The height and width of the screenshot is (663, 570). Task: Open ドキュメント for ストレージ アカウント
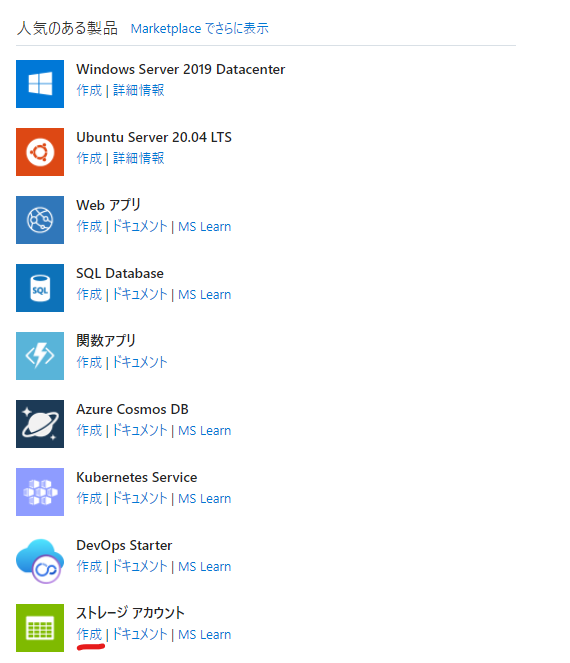point(140,634)
